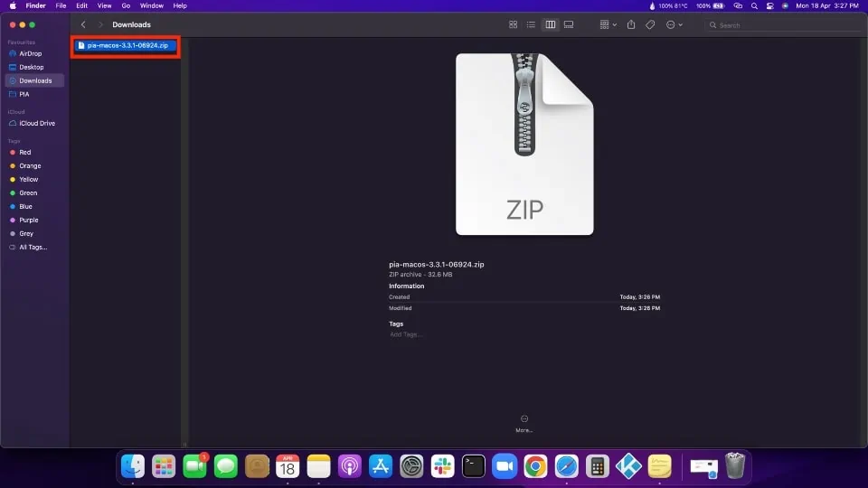Open Calendar from the Dock
The height and width of the screenshot is (488, 868).
tap(288, 466)
